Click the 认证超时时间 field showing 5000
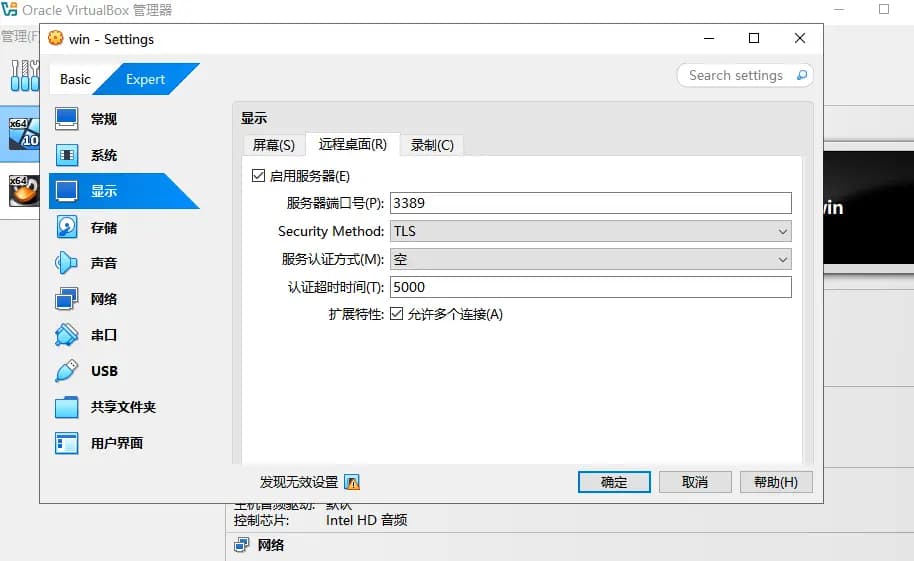The width and height of the screenshot is (914, 561). pos(590,287)
